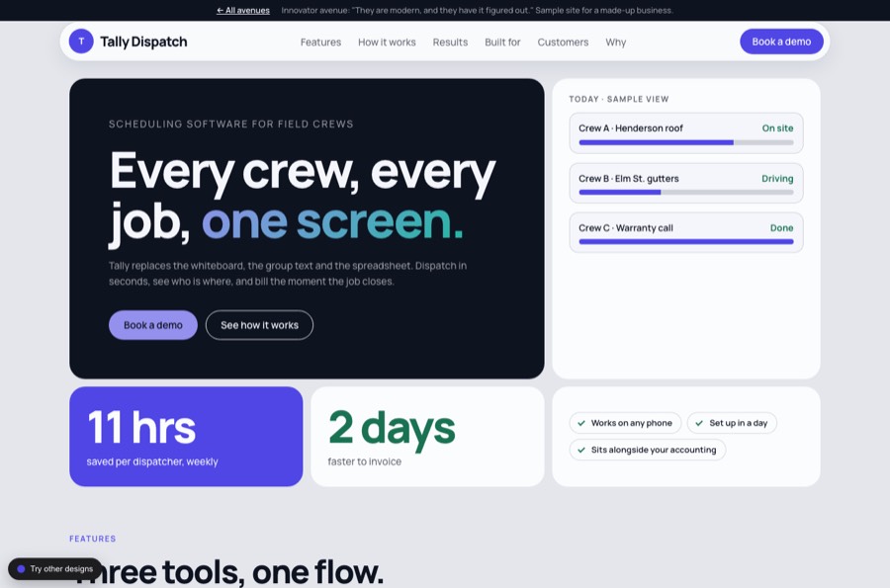Click the checkmark beside Sits alongside your accounting
This screenshot has height=588, width=890.
point(581,450)
